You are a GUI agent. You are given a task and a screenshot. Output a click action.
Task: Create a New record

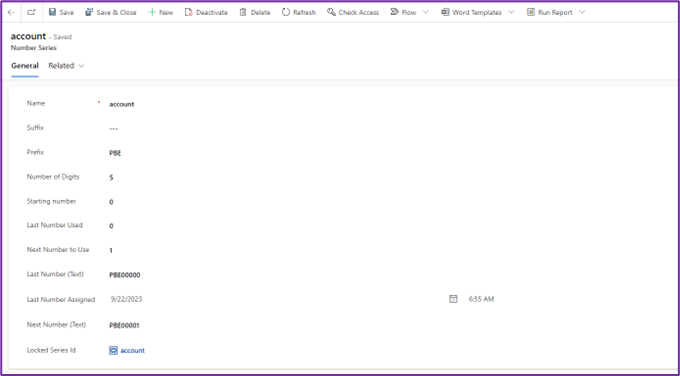160,12
